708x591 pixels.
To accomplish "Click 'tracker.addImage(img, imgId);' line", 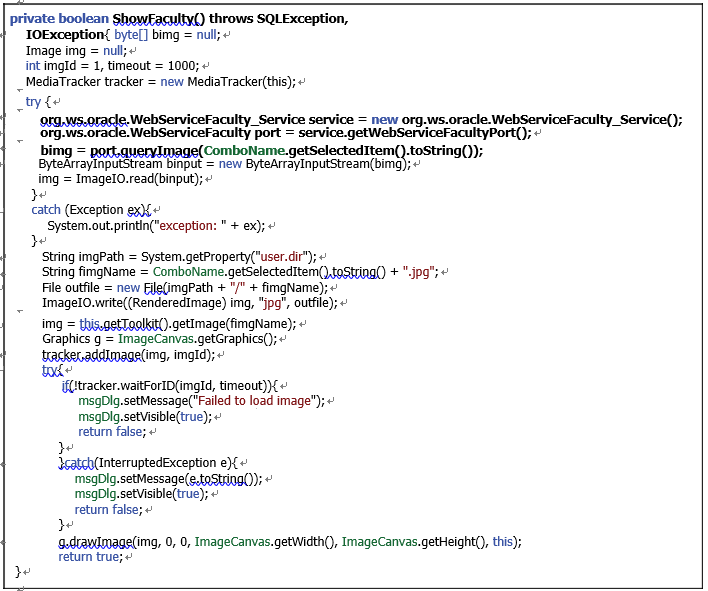I will (129, 355).
